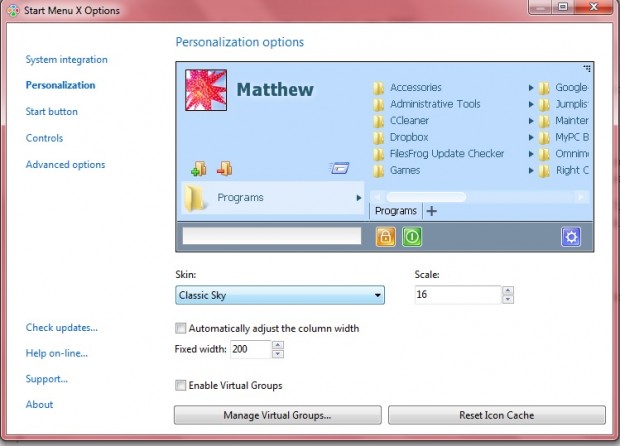Image resolution: width=620 pixels, height=446 pixels.
Task: Click the Scale input field showing 16
Action: [x=457, y=295]
